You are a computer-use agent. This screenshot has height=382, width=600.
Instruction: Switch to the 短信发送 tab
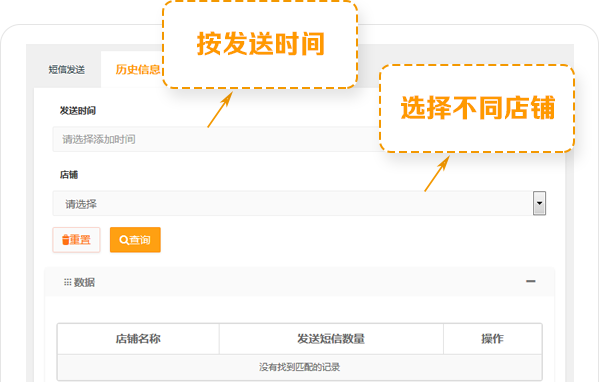(67, 70)
